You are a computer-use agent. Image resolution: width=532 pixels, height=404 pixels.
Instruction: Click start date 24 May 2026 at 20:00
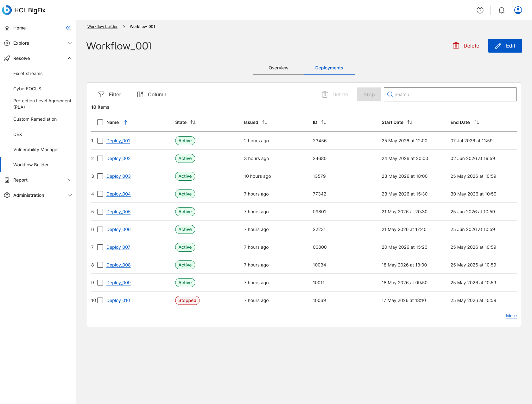tap(405, 158)
